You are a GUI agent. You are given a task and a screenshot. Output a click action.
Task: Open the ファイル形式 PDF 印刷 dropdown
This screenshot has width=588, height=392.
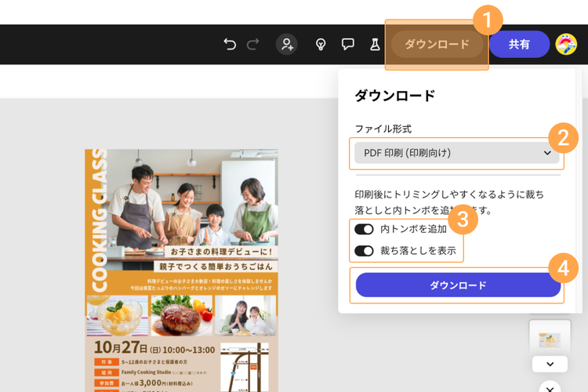456,153
